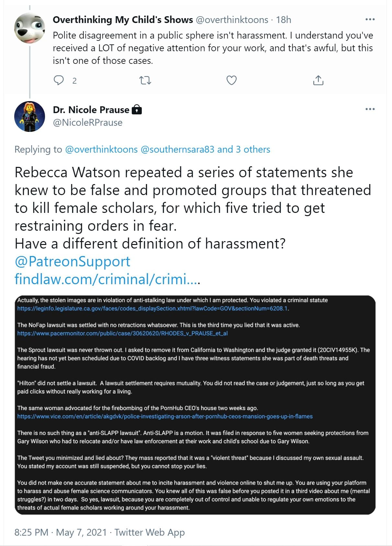Open the @NicoleRPrause profile handle
Viewport: 392px width, 546px height.
pos(88,122)
